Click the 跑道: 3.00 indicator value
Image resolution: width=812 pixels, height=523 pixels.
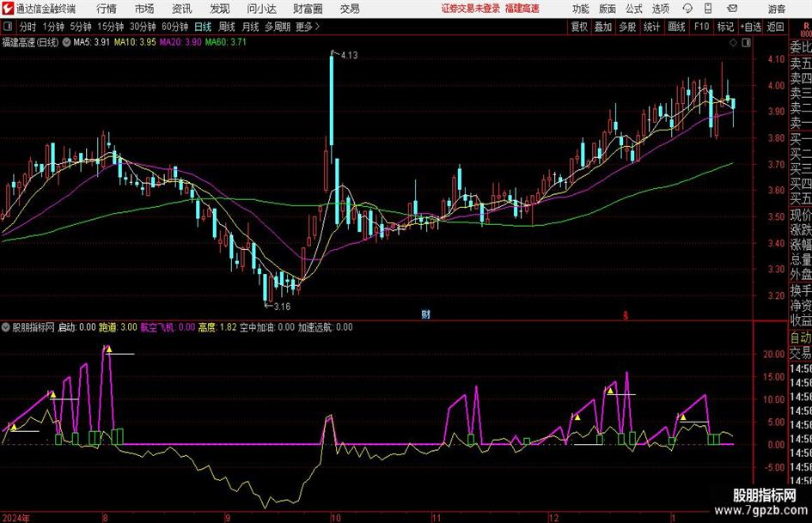coord(118,327)
